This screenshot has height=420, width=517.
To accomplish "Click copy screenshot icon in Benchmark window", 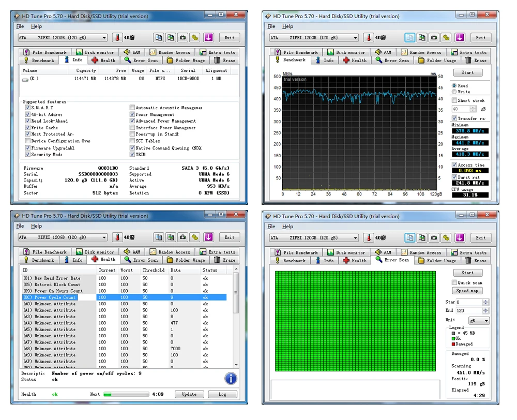I will (x=422, y=38).
